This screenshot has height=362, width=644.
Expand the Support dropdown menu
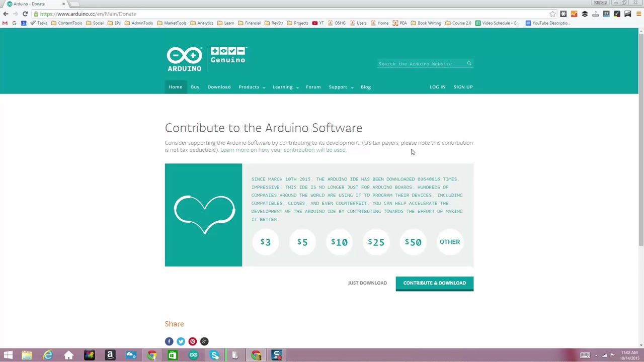[x=341, y=87]
